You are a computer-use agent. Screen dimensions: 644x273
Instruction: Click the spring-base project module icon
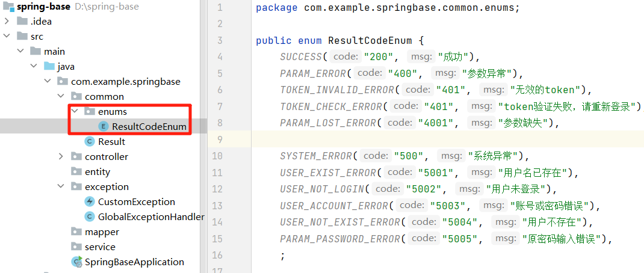point(8,7)
